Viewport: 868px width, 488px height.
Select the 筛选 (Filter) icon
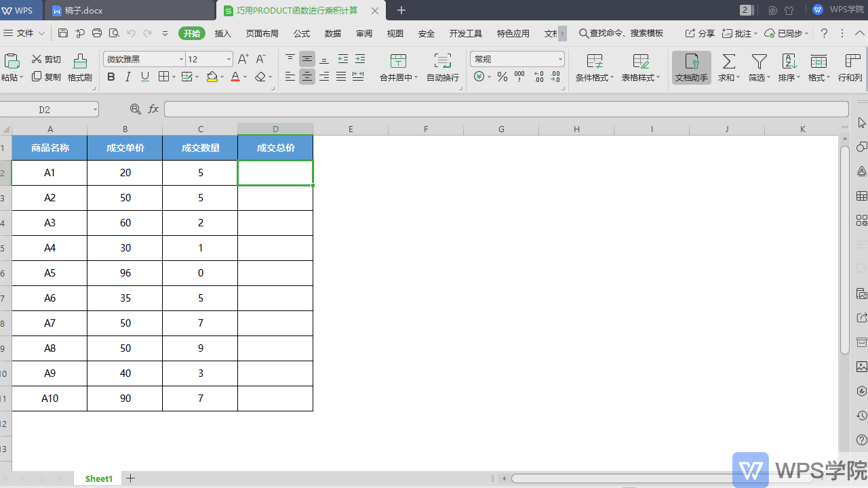tap(757, 64)
